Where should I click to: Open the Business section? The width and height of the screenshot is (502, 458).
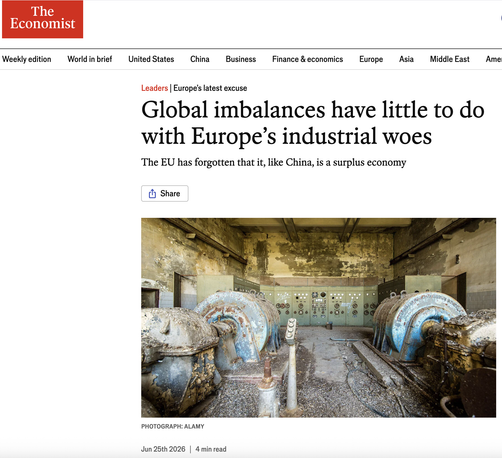(x=241, y=59)
